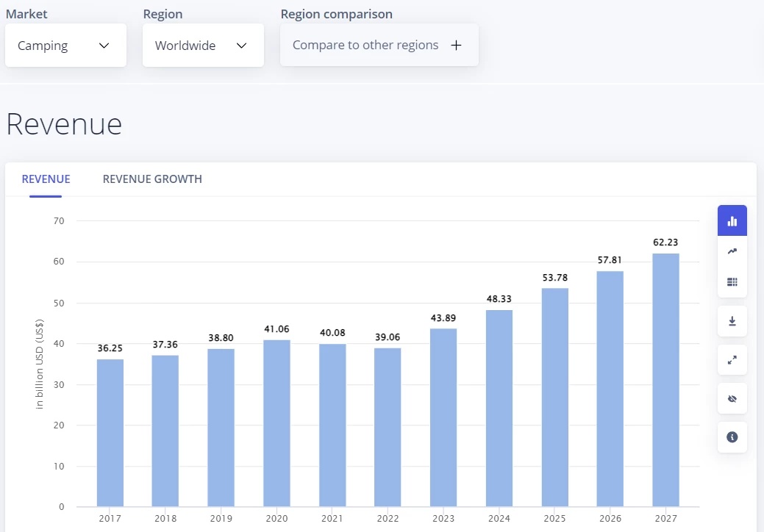Open the chart info icon

coord(732,436)
